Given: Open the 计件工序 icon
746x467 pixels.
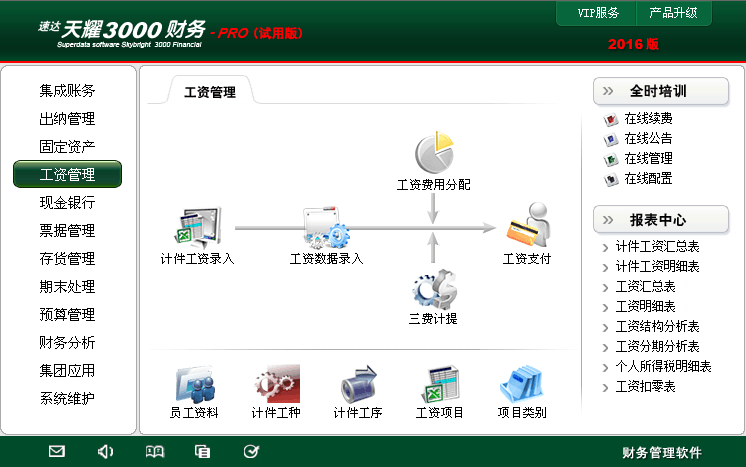Looking at the screenshot, I should pos(359,384).
